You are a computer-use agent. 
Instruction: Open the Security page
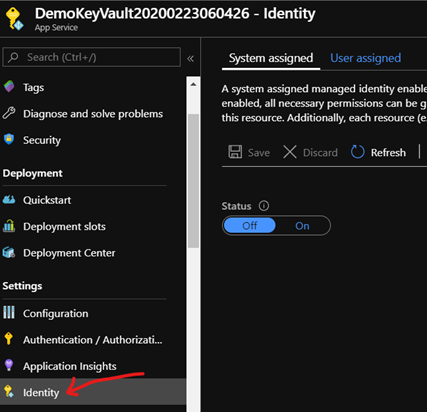click(42, 140)
